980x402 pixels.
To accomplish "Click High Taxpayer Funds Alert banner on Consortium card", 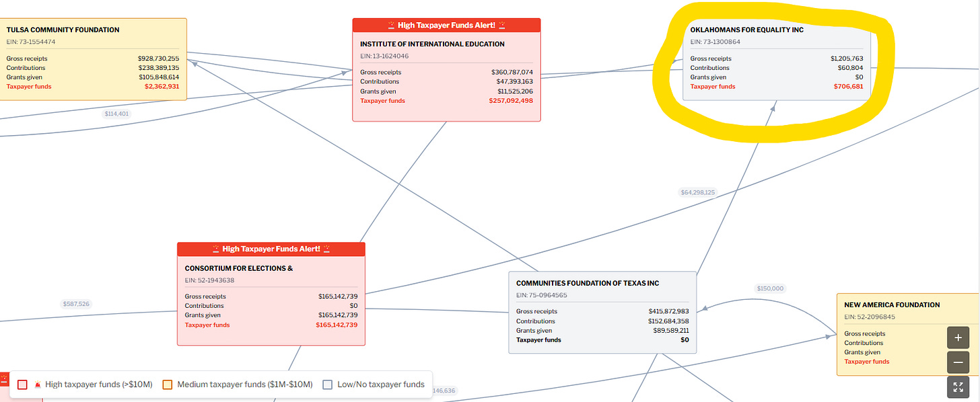I will pyautogui.click(x=271, y=249).
